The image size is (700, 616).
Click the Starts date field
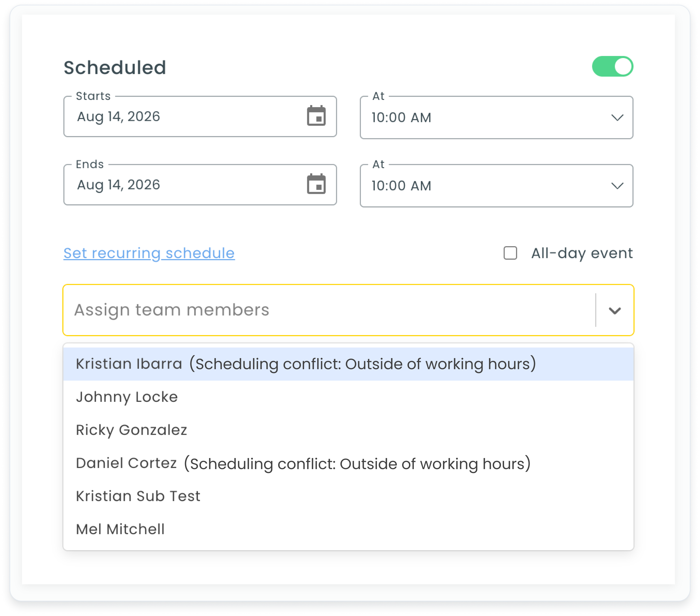tap(200, 116)
